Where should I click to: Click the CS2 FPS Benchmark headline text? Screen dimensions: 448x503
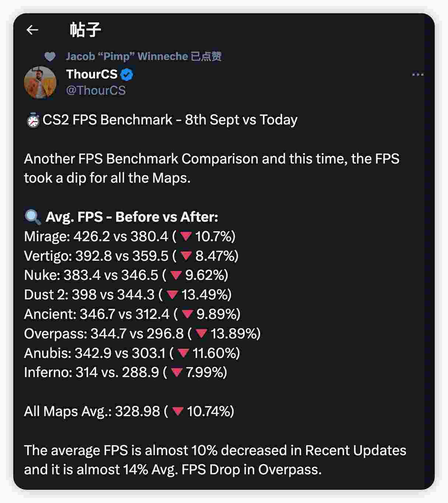(170, 120)
